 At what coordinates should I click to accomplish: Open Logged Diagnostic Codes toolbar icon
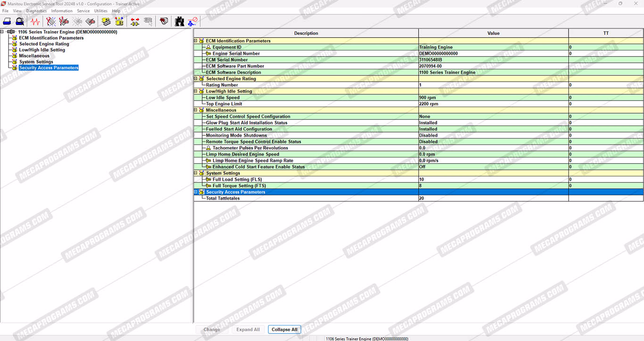click(64, 21)
